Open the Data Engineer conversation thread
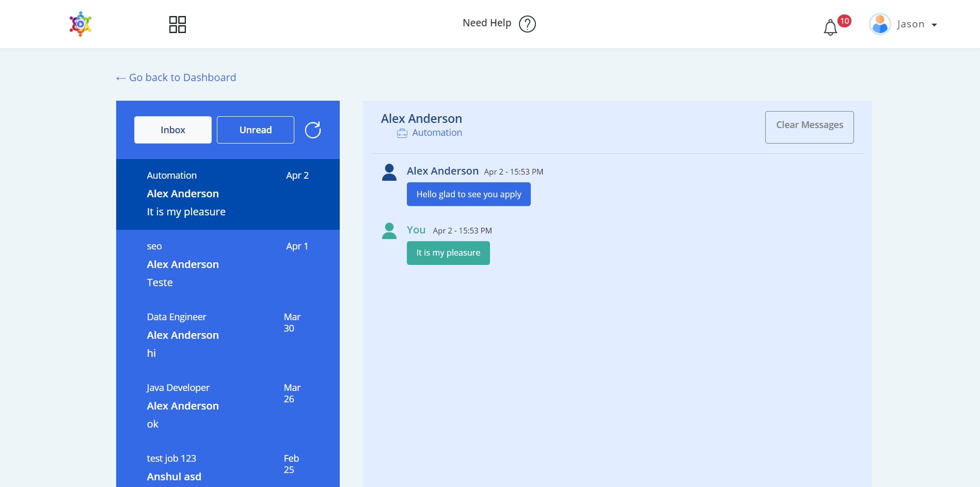The image size is (980, 487). [x=228, y=335]
